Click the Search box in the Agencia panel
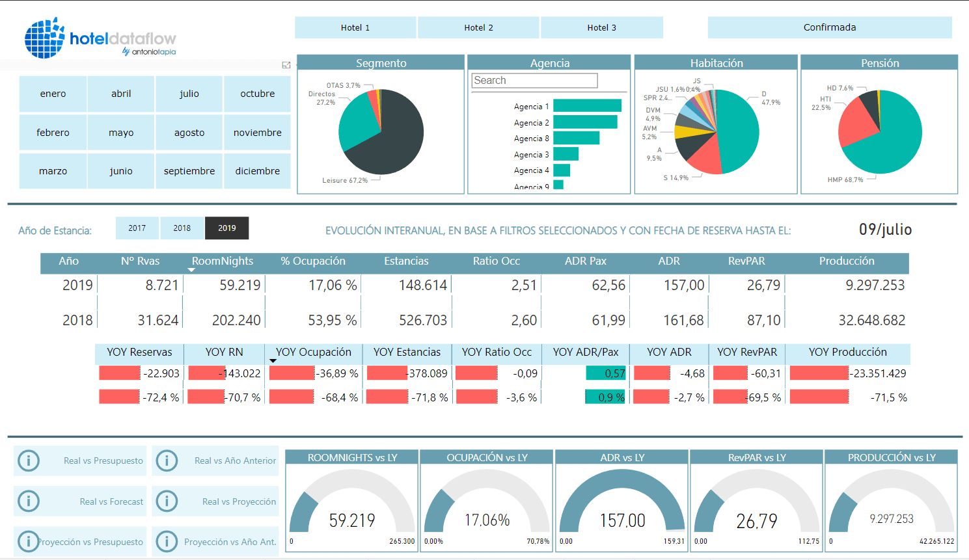Image resolution: width=969 pixels, height=560 pixels. tap(534, 80)
